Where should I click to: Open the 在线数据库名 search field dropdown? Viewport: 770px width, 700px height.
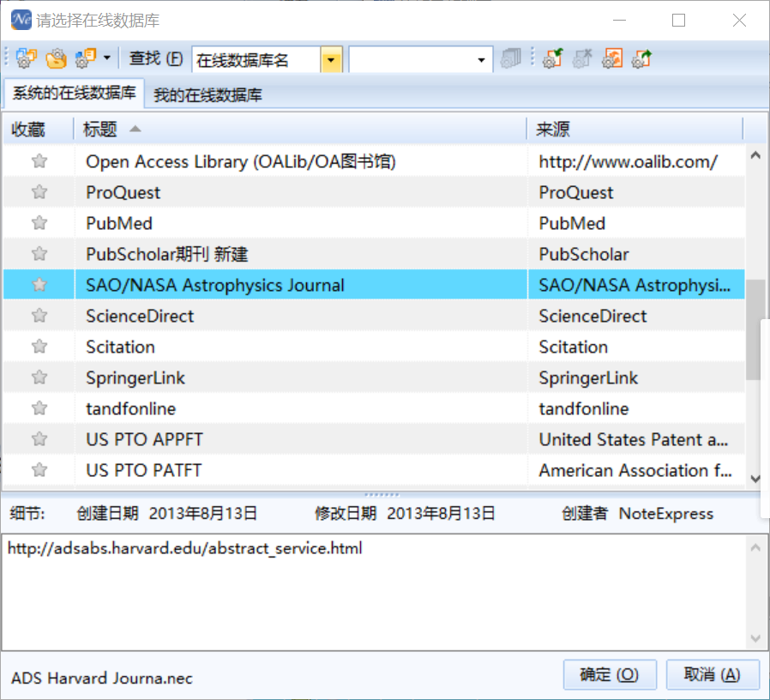331,60
